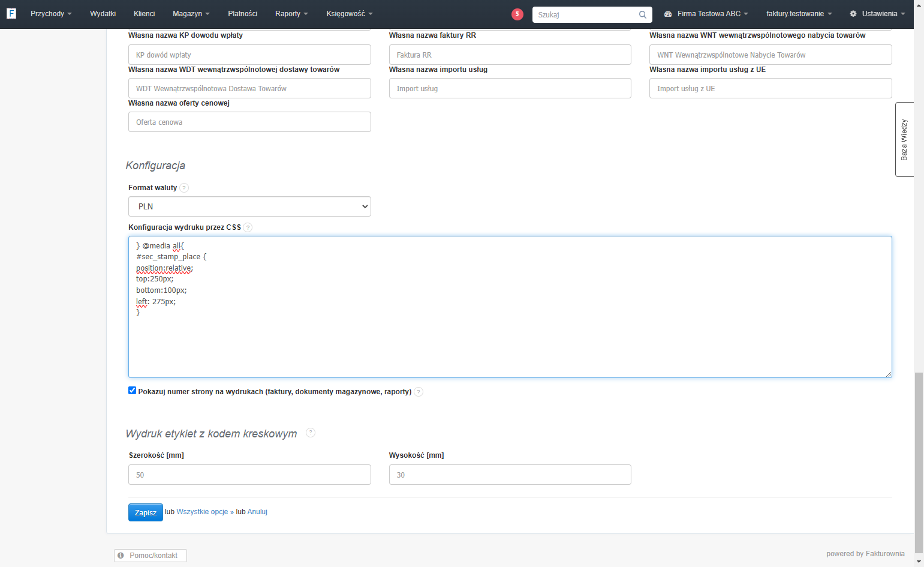Viewport: 924px width, 567px height.
Task: Click the WDT Wewnątrzwspólnotowa Dostawa Towarów field
Action: pos(249,88)
